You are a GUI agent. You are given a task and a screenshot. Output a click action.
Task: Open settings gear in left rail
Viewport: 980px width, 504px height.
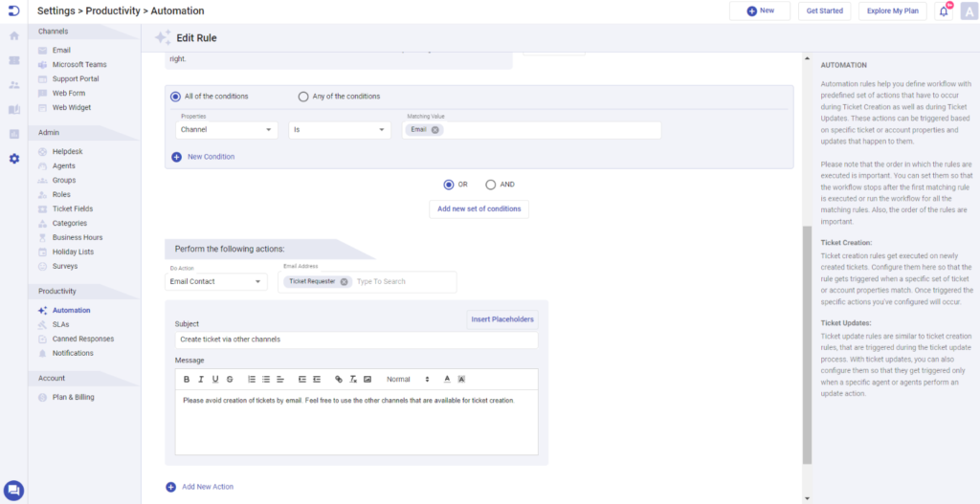coord(13,159)
